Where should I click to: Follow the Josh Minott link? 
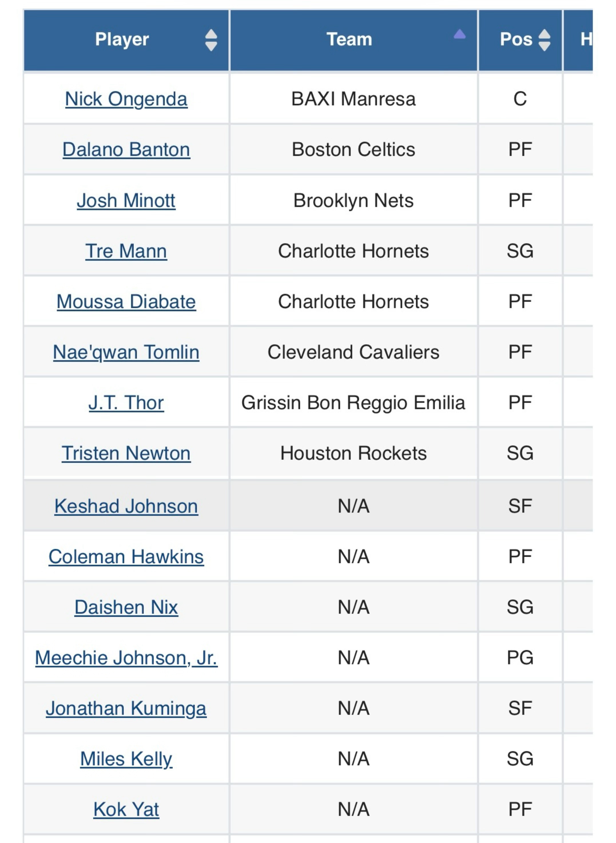point(126,200)
